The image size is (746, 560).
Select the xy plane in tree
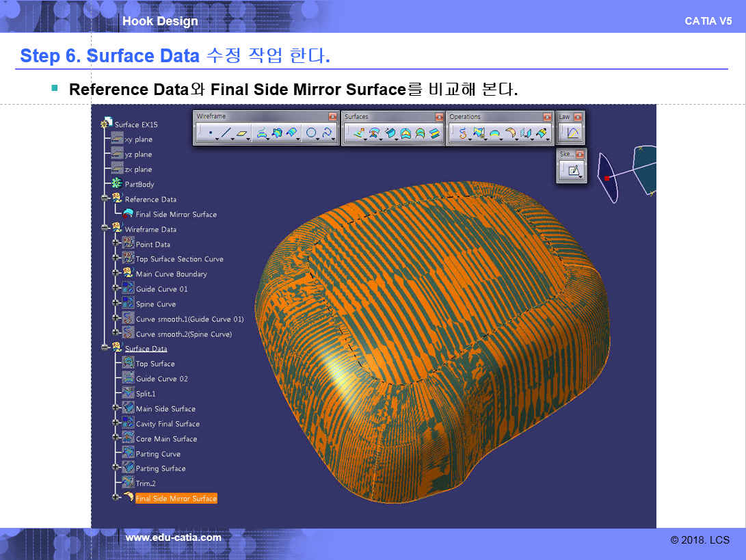[x=138, y=139]
